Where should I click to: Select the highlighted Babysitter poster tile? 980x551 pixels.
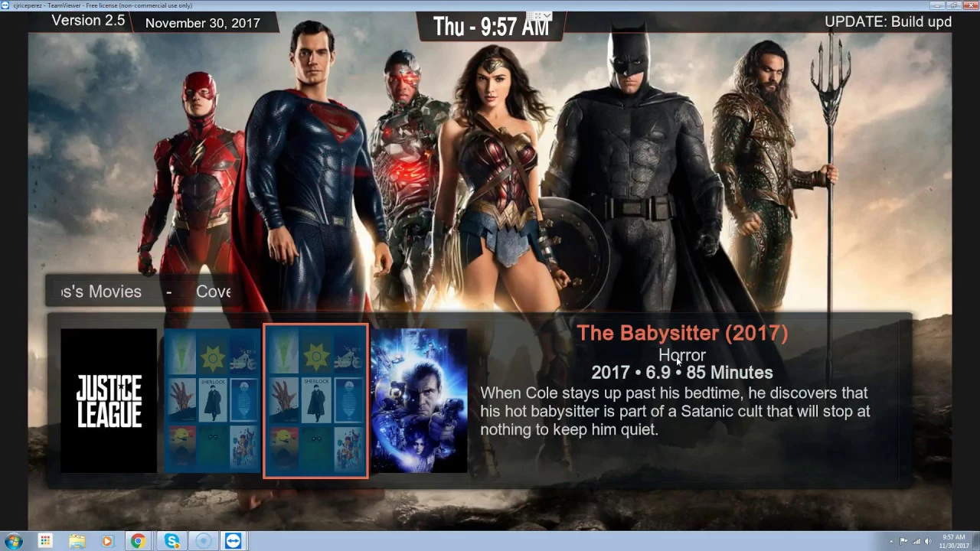pyautogui.click(x=315, y=401)
